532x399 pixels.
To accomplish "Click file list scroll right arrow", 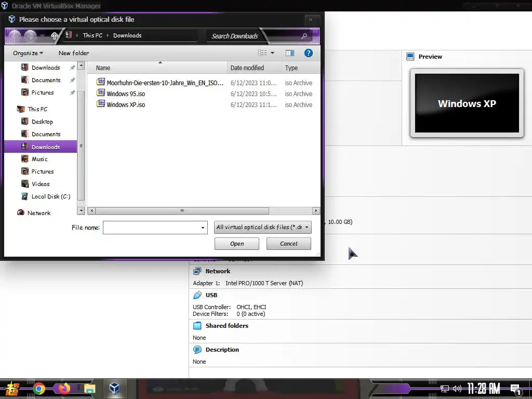I will pos(316,211).
